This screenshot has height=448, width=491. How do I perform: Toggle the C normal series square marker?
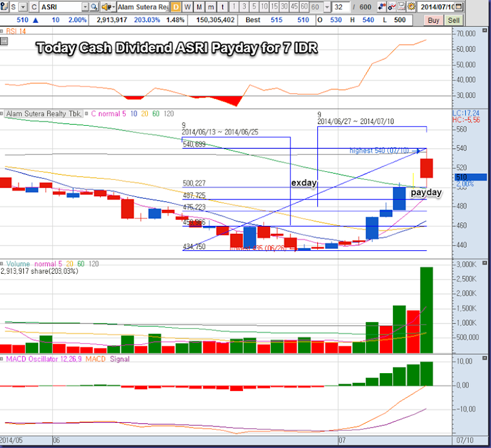(87, 114)
